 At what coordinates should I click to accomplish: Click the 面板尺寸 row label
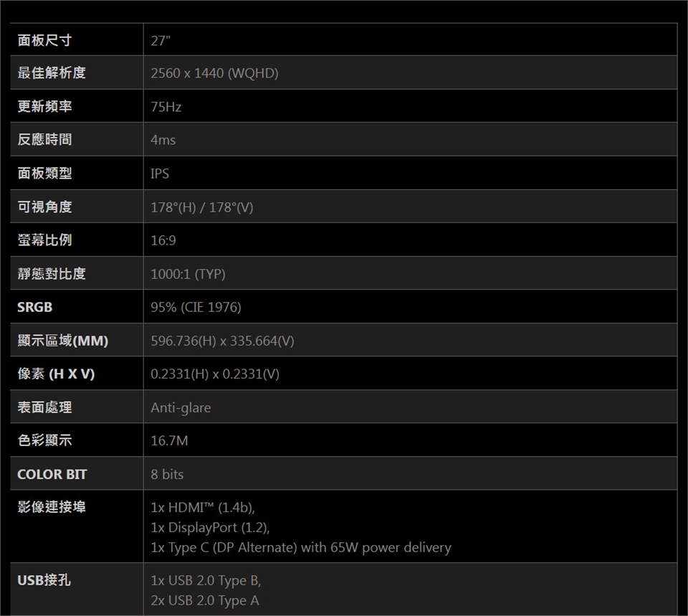point(44,40)
